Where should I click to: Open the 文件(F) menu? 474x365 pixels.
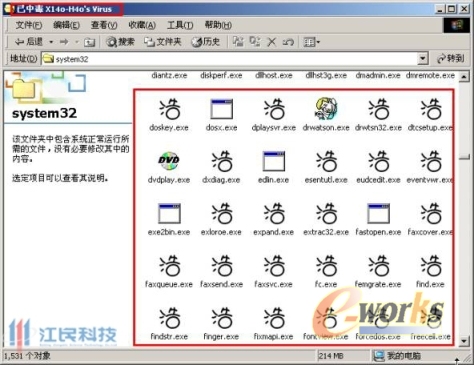click(x=29, y=25)
